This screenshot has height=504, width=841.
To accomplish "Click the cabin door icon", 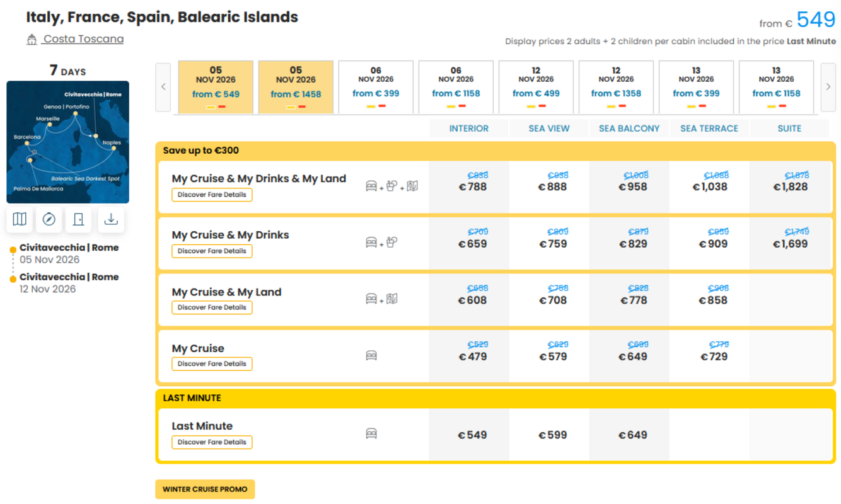I will (x=79, y=219).
